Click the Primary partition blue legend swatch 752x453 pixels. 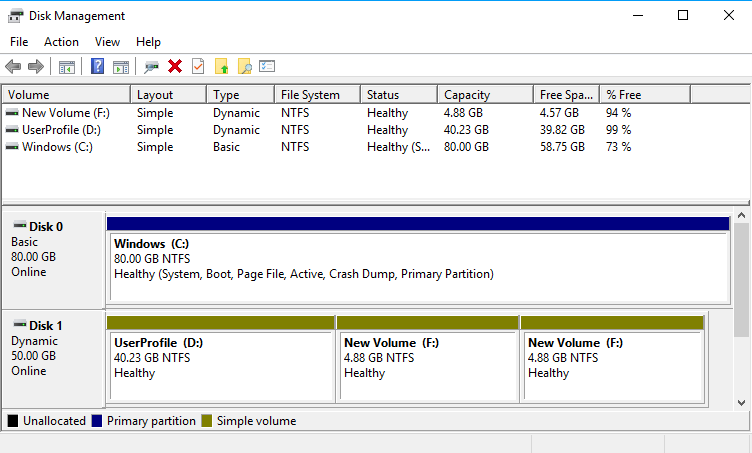[x=97, y=421]
